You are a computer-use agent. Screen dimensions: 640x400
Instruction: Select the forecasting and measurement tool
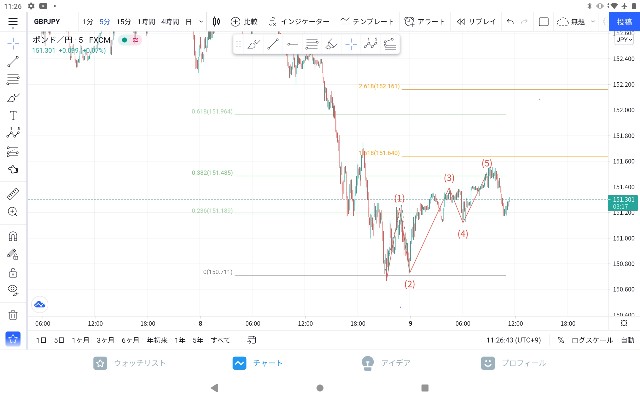(x=13, y=151)
